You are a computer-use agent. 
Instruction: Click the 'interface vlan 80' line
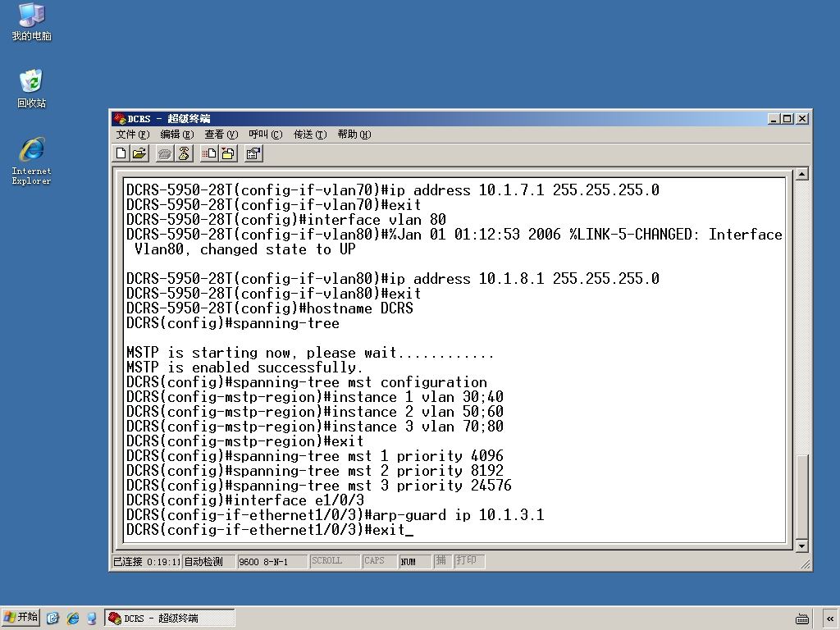tap(286, 220)
